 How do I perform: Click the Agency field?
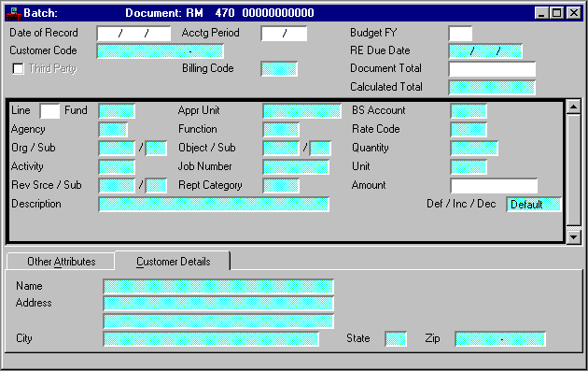[113, 130]
